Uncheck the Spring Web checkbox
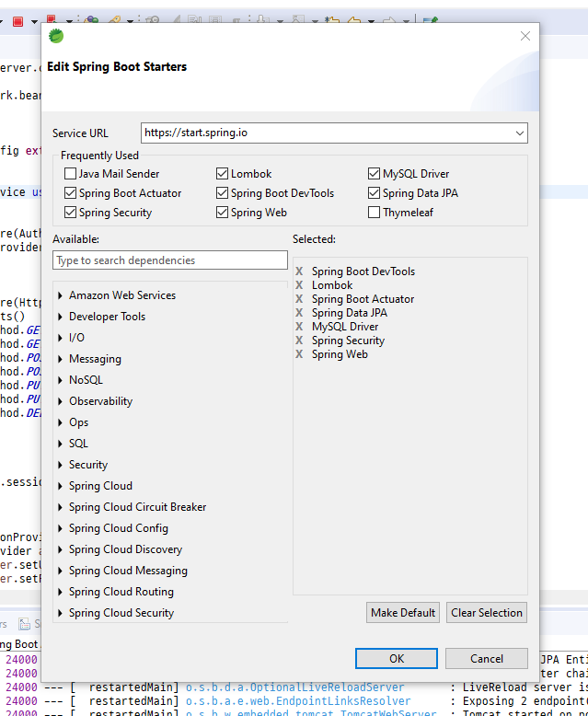The height and width of the screenshot is (716, 588). (223, 212)
